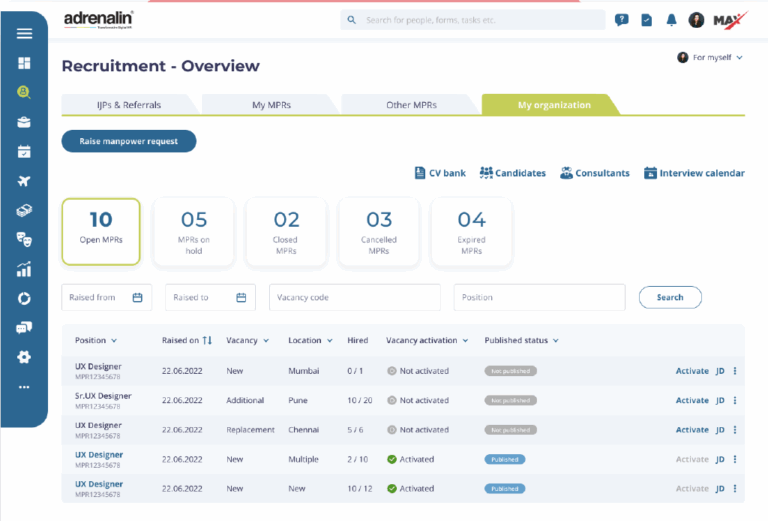Open three-dot menu for Sr.UX Designer row

coord(735,400)
